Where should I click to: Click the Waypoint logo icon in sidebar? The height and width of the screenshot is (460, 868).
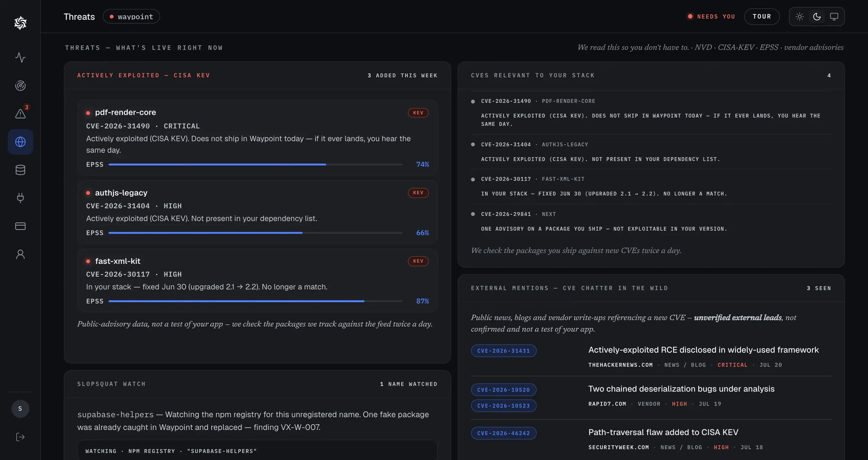pos(20,23)
